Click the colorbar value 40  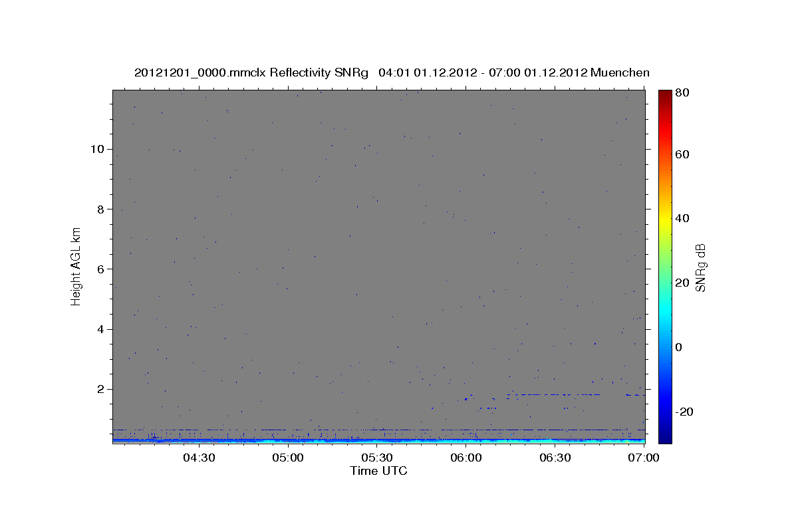click(683, 218)
